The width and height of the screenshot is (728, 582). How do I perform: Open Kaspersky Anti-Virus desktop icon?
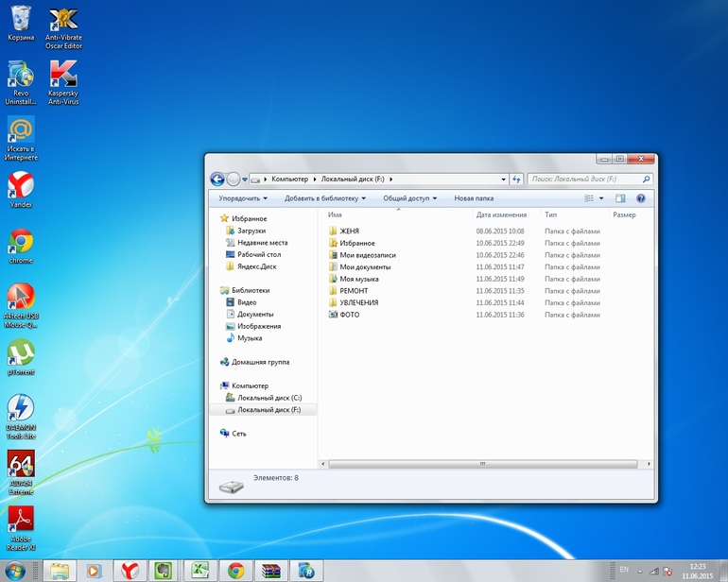tap(63, 83)
